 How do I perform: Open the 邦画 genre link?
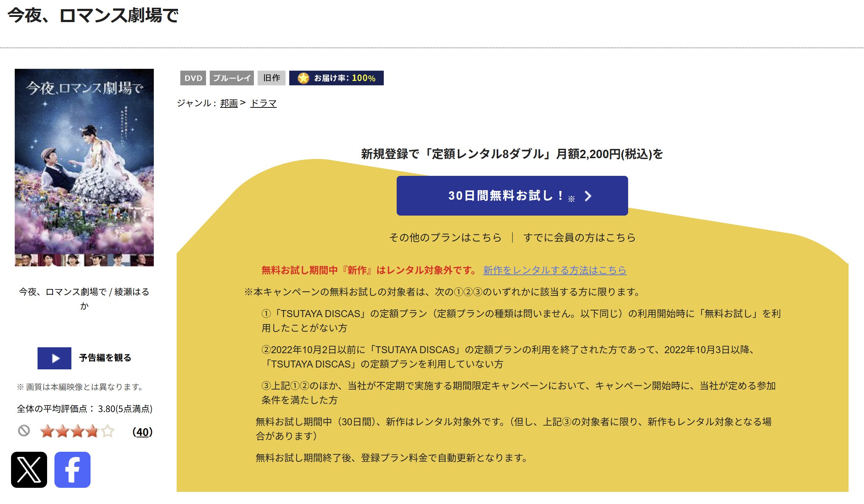[x=229, y=103]
